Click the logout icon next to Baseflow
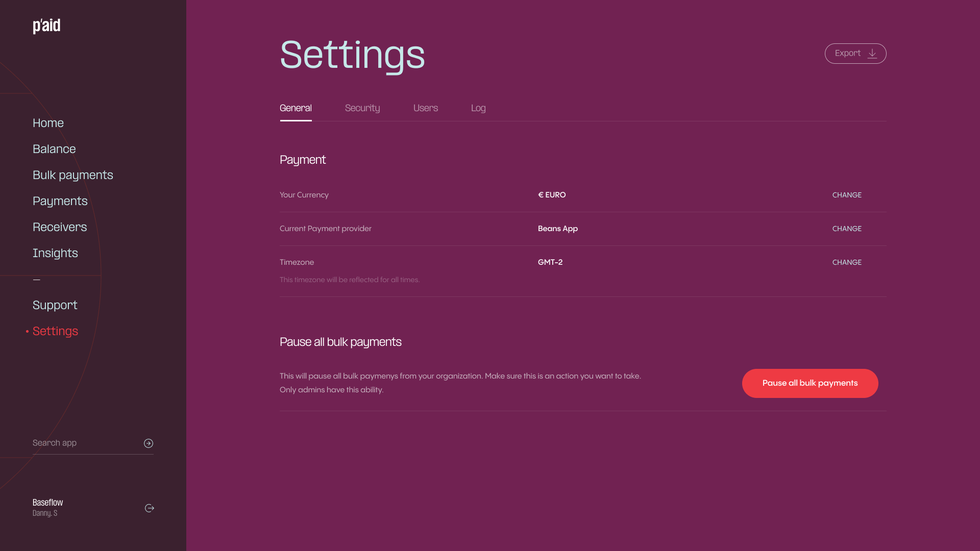This screenshot has width=980, height=551. click(x=150, y=508)
